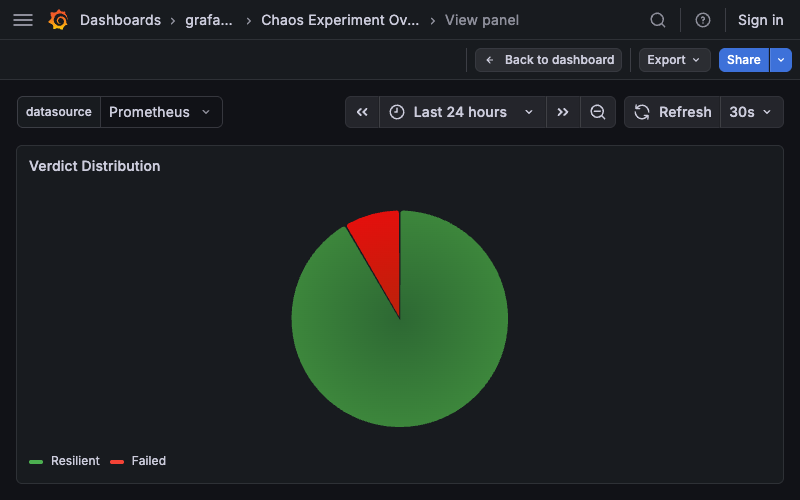Expand the 30s refresh interval dropdown
Image resolution: width=800 pixels, height=500 pixels.
click(751, 112)
